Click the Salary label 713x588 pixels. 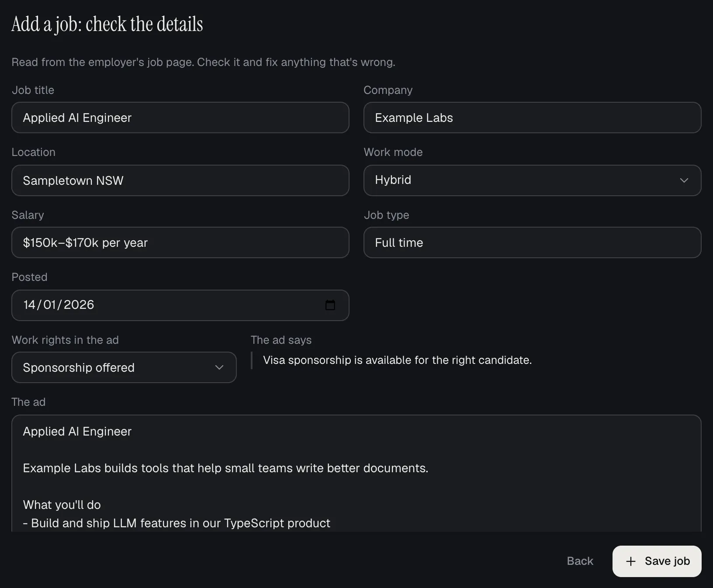28,215
